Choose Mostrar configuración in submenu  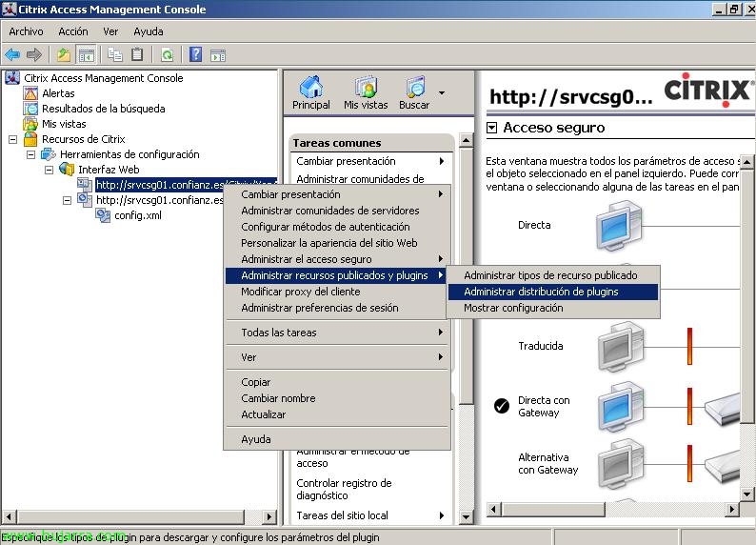click(x=553, y=308)
